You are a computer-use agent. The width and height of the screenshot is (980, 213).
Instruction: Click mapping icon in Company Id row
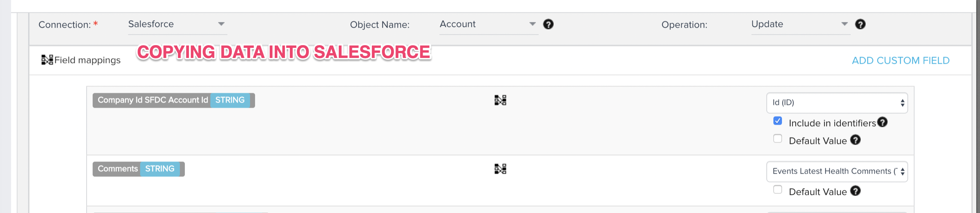[x=500, y=100]
